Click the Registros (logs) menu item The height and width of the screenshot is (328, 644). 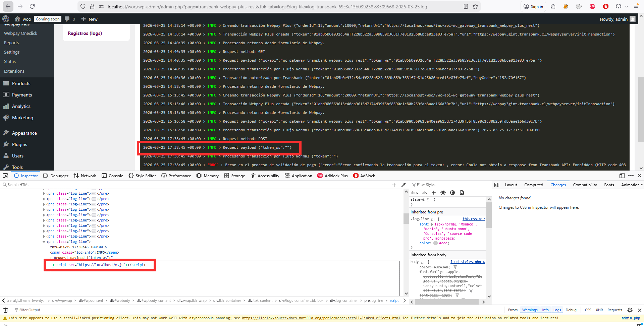pos(85,33)
